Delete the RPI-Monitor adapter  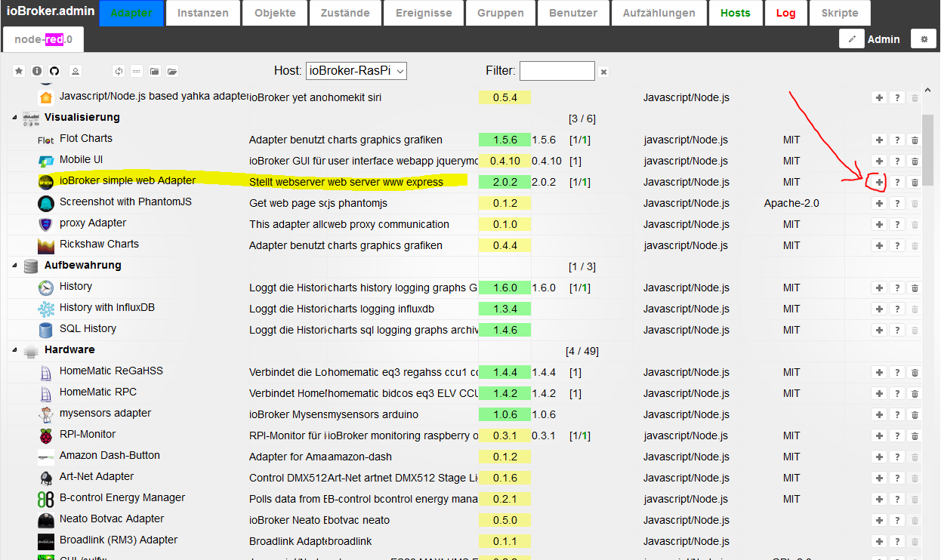pos(915,435)
